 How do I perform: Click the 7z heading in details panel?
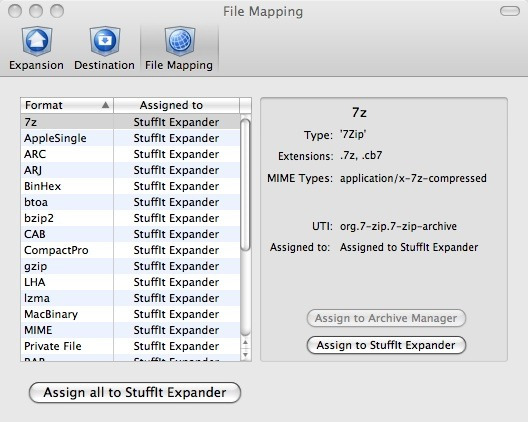pos(359,112)
